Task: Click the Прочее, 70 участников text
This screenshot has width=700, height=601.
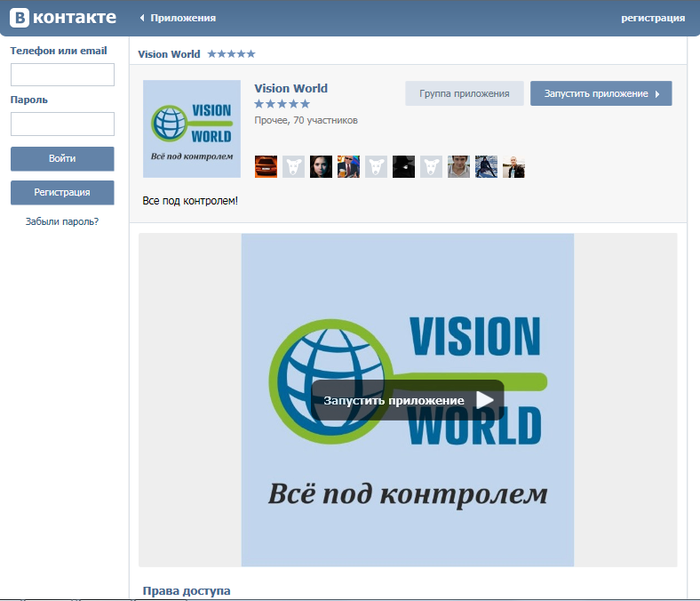Action: click(x=306, y=120)
